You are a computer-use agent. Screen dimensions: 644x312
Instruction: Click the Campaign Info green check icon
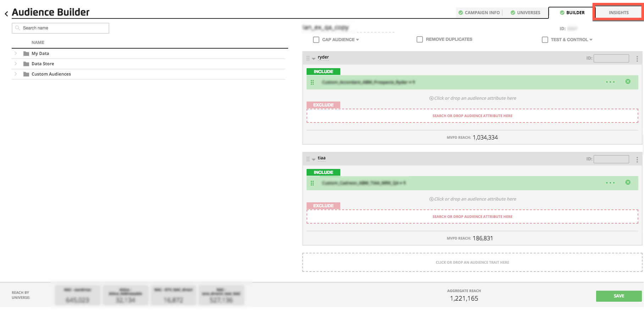461,13
